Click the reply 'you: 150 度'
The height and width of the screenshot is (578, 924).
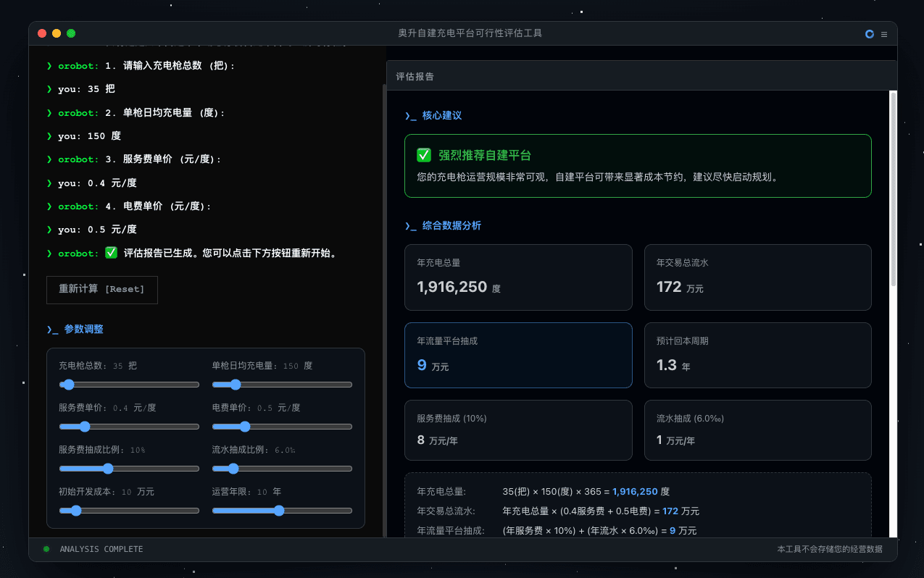(89, 136)
